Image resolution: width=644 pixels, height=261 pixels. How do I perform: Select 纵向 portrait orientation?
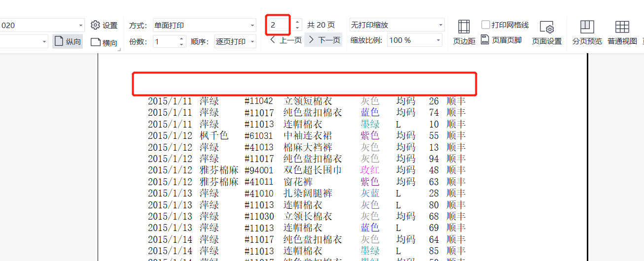68,41
